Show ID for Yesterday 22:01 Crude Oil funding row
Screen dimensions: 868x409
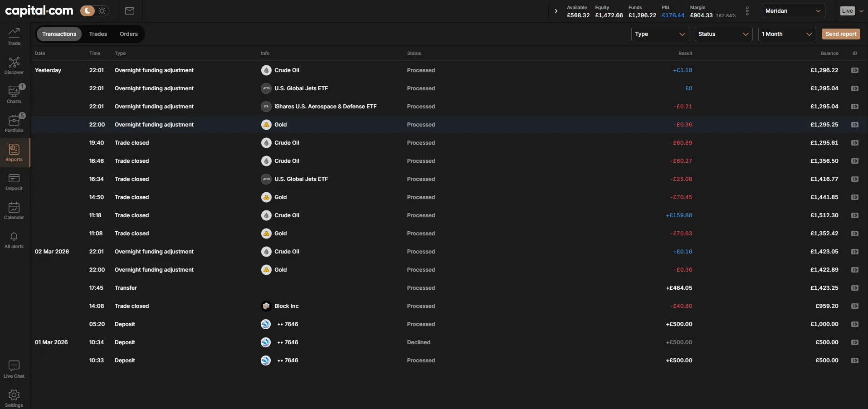click(855, 70)
